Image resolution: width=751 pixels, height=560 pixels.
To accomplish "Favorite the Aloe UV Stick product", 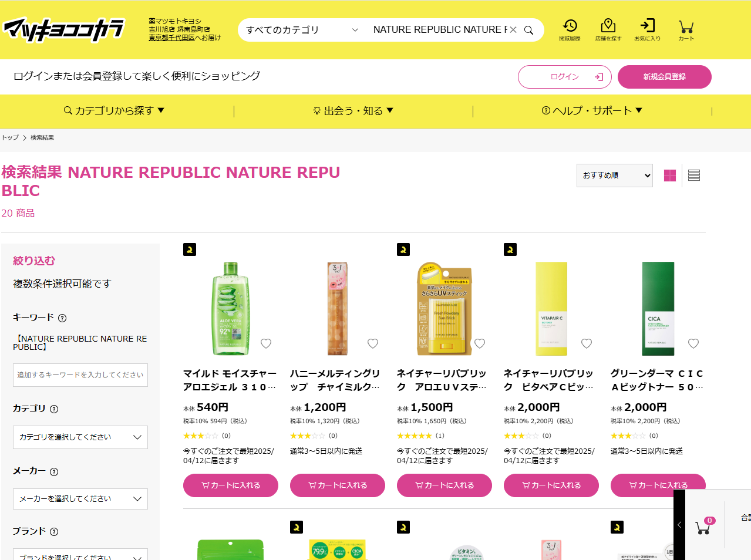I will point(480,343).
